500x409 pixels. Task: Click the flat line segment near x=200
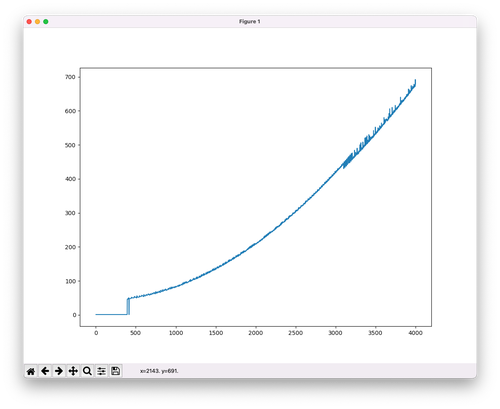click(x=112, y=314)
